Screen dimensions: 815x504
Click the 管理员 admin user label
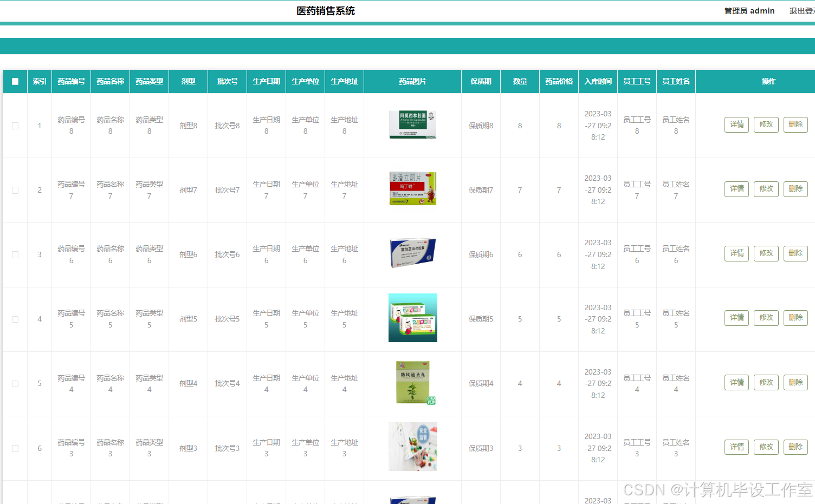point(749,11)
